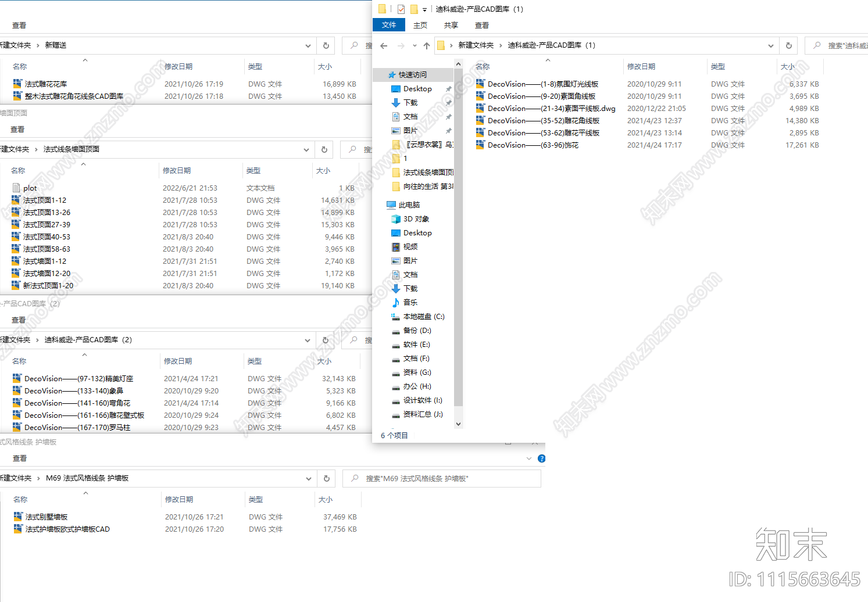868x602 pixels.
Task: Open the help icon in the M69 window
Action: point(542,458)
